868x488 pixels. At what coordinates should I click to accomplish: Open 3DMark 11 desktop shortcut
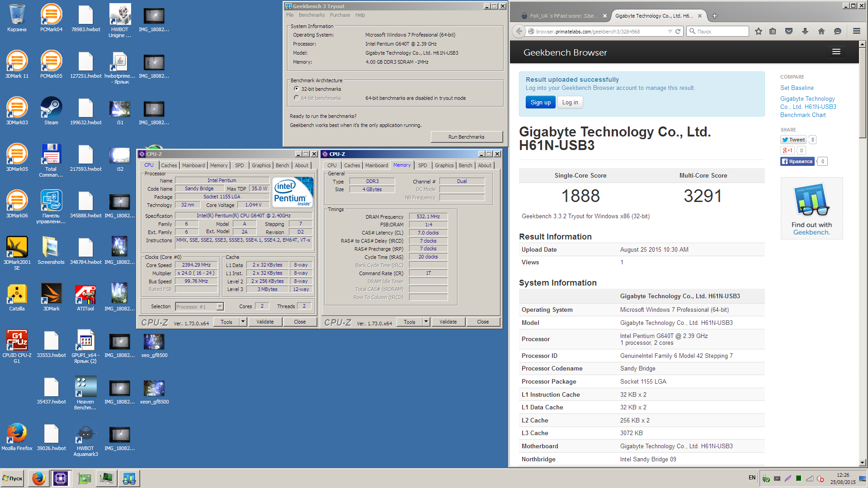click(x=17, y=65)
